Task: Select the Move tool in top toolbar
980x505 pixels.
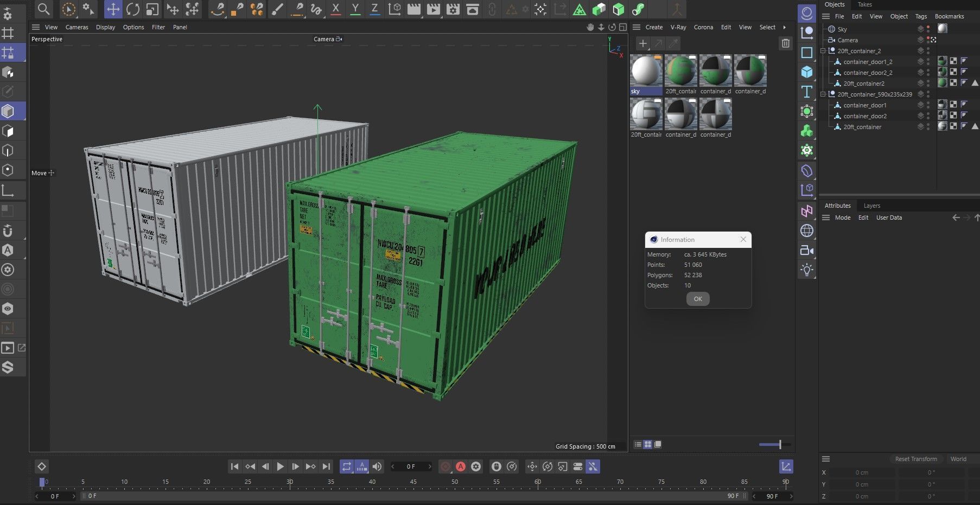Action: pos(113,9)
